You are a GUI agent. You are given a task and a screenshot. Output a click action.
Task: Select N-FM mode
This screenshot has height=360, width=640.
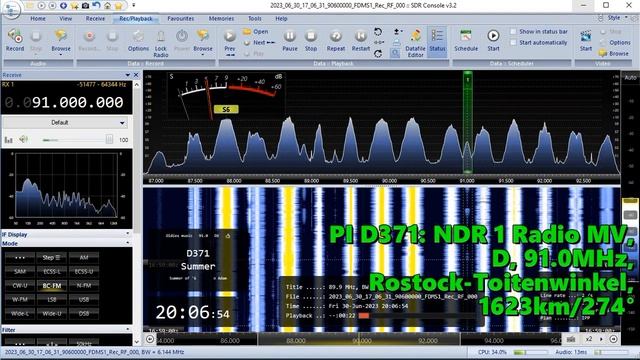click(x=84, y=285)
